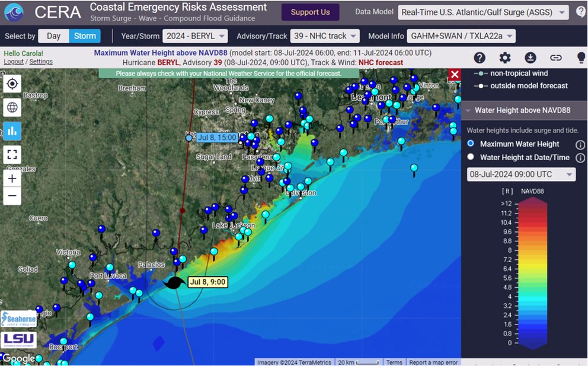Enter fullscreen map mode icon
Image resolution: width=588 pixels, height=366 pixels.
tap(12, 155)
